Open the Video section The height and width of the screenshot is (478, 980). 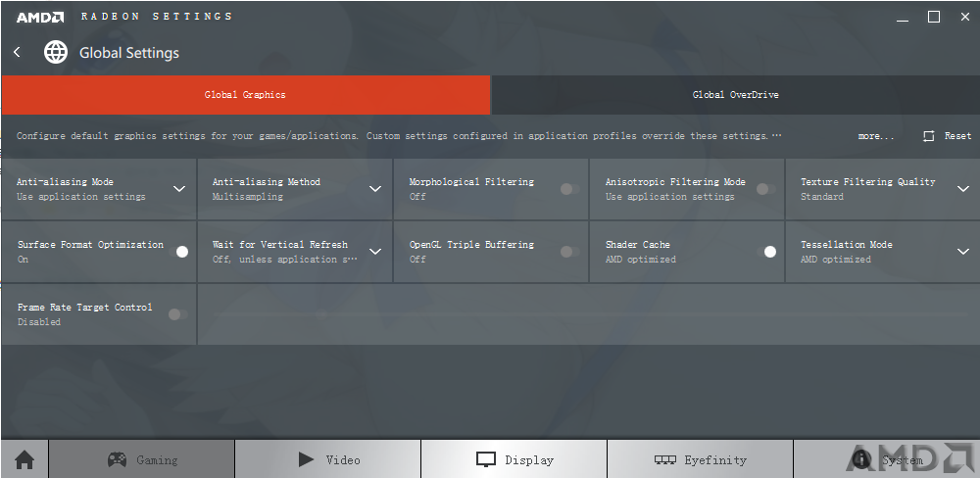pos(328,460)
